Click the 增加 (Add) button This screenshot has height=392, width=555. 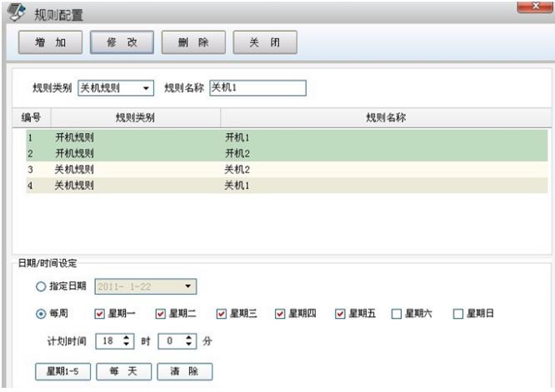(51, 42)
